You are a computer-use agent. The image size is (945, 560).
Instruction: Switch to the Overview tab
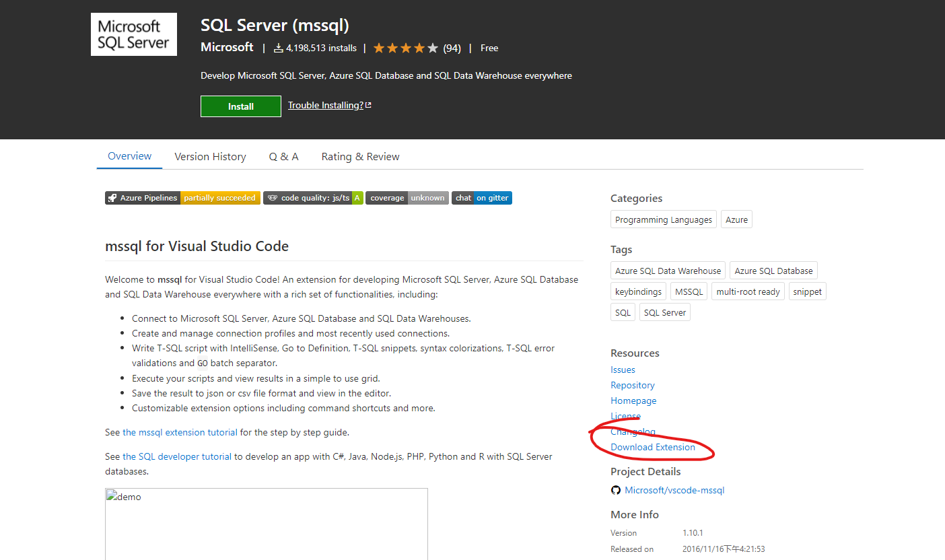[x=130, y=156]
